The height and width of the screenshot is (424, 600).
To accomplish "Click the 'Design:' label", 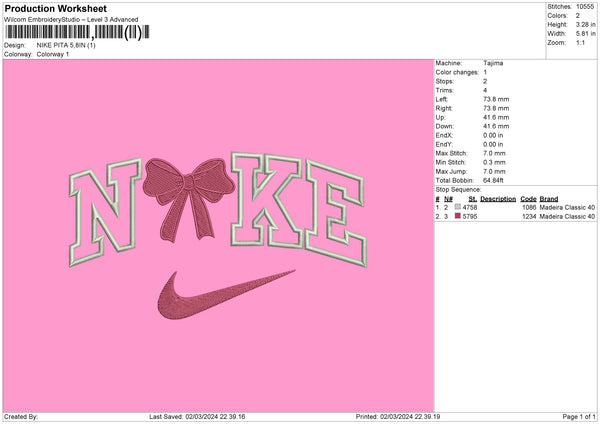I will 15,45.
